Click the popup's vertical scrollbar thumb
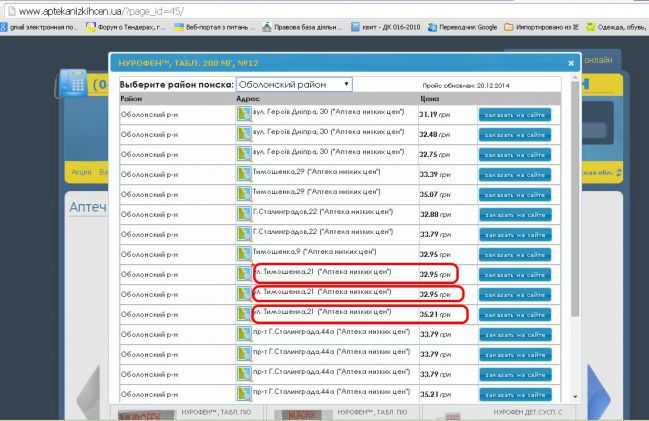This screenshot has width=649, height=421. click(x=575, y=200)
